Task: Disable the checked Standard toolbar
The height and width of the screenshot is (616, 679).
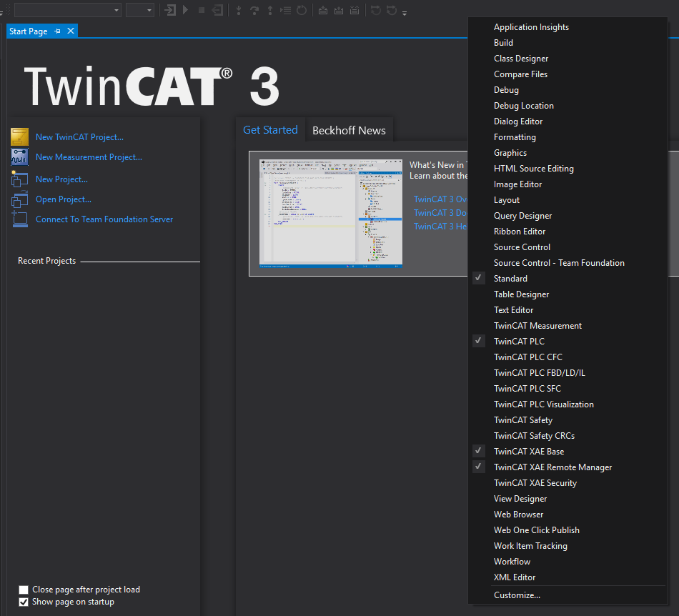Action: click(x=568, y=279)
